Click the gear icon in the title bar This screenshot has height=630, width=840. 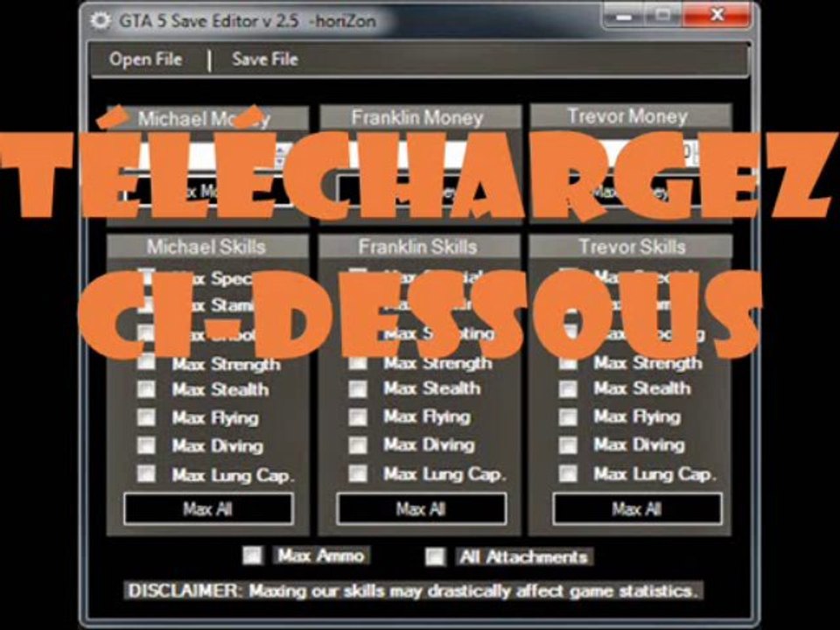coord(101,20)
